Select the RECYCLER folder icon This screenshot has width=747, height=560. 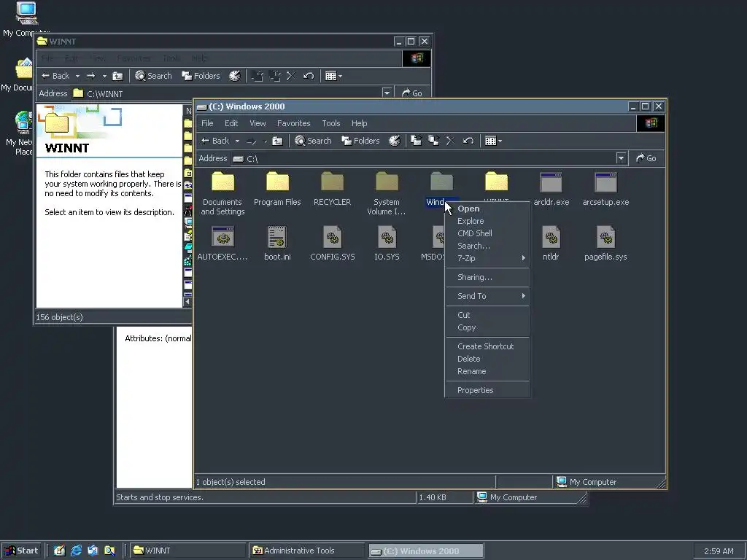(332, 182)
